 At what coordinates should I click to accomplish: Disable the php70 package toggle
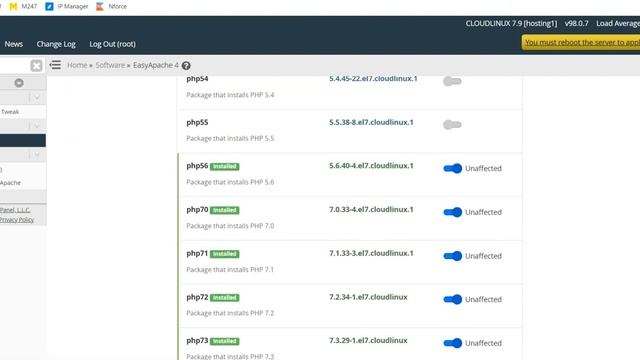coord(452,212)
